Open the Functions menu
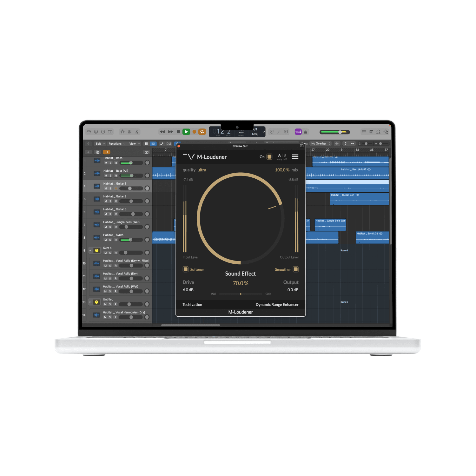This screenshot has width=476, height=476. coord(117,144)
